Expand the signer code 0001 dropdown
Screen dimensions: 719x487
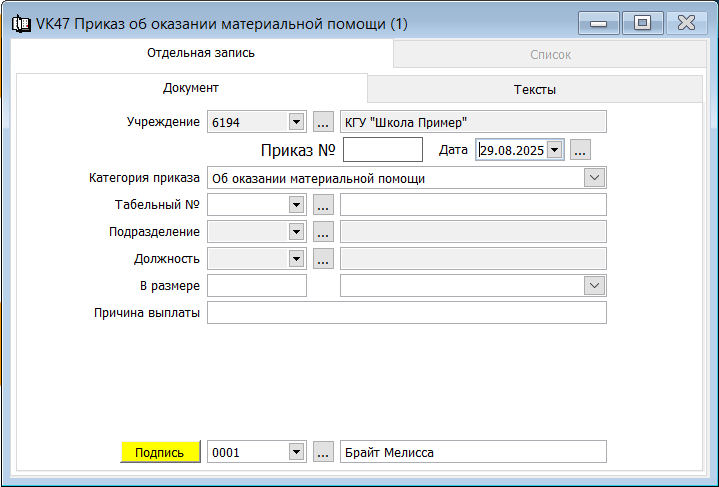(296, 452)
